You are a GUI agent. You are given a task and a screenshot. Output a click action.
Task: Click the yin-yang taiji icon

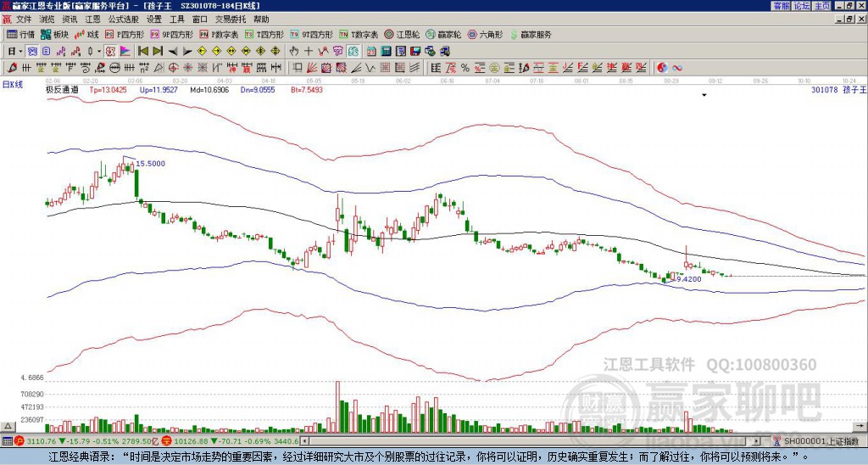(x=662, y=68)
